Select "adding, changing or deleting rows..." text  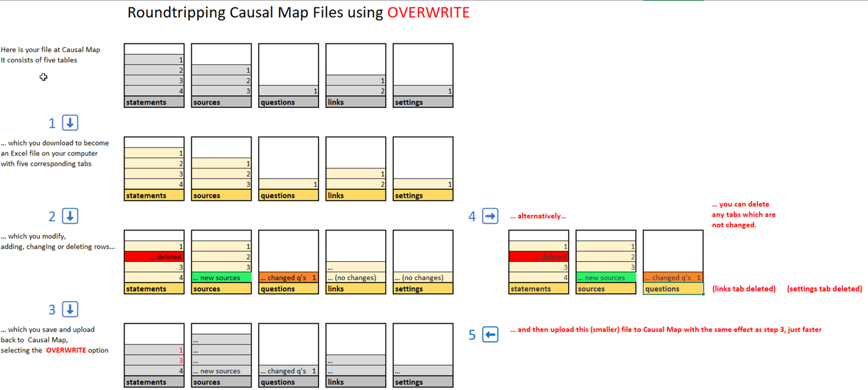click(58, 246)
